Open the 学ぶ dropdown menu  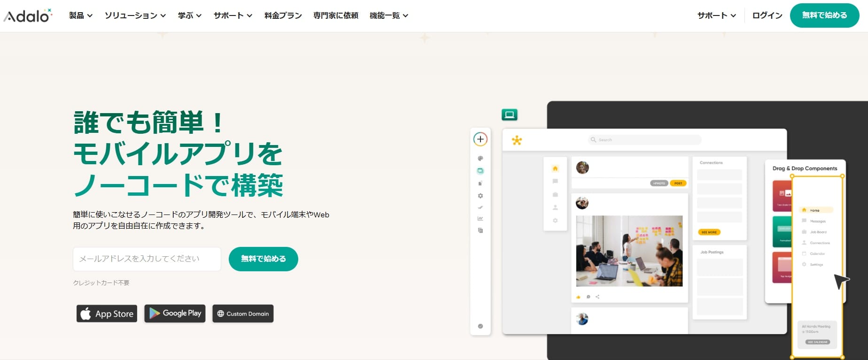[189, 15]
